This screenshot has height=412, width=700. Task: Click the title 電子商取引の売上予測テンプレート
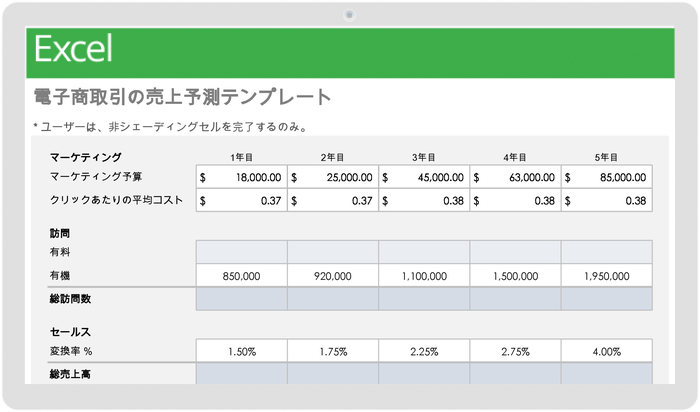pyautogui.click(x=183, y=97)
